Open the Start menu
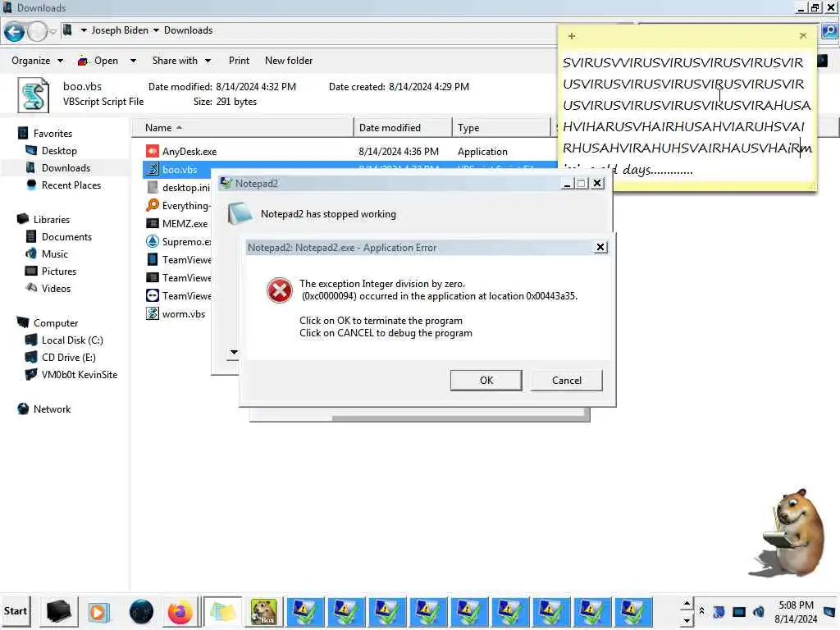This screenshot has width=840, height=630. [x=16, y=611]
